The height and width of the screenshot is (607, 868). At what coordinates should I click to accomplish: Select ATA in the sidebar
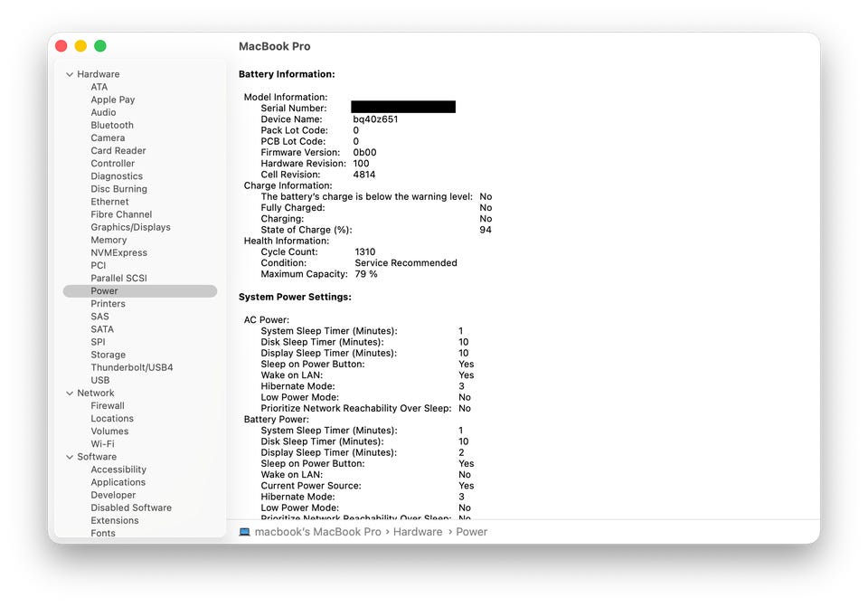click(99, 87)
